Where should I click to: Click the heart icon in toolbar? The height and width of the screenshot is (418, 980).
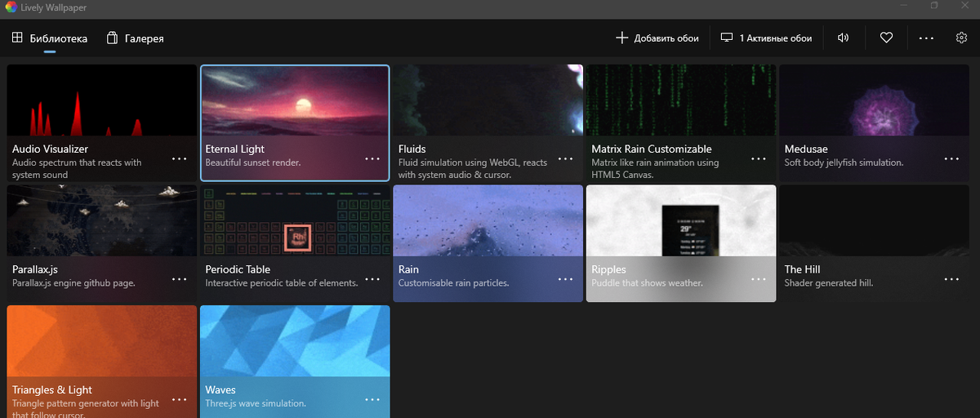[886, 38]
